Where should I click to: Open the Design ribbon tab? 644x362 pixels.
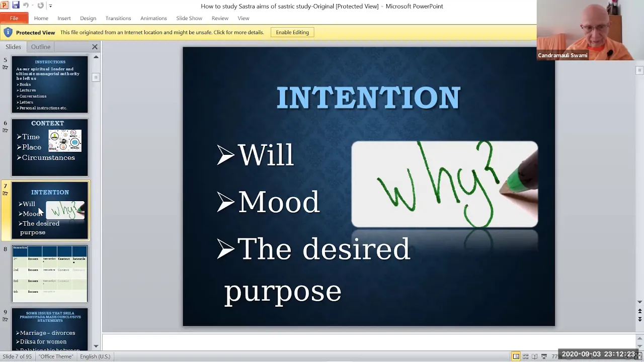point(88,18)
